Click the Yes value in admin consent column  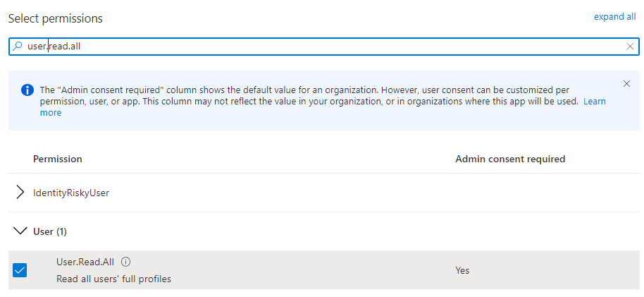462,270
